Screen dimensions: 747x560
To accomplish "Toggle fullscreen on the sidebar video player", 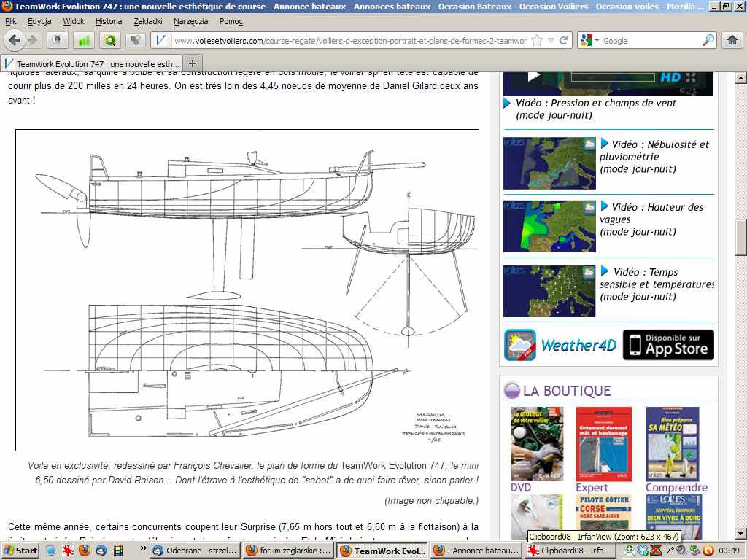I will tap(691, 77).
